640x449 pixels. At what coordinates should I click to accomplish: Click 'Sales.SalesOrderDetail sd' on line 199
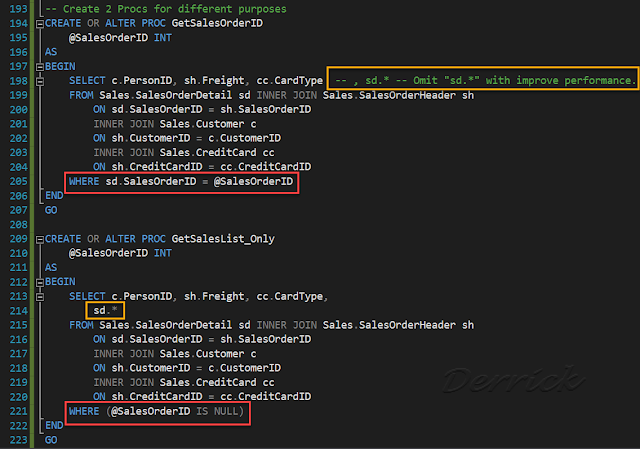point(175,95)
